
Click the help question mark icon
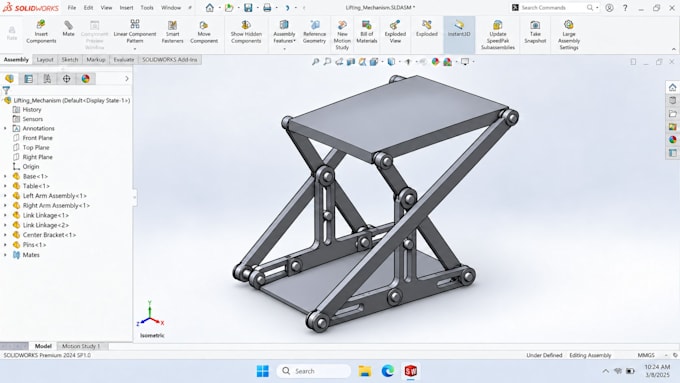coord(625,7)
